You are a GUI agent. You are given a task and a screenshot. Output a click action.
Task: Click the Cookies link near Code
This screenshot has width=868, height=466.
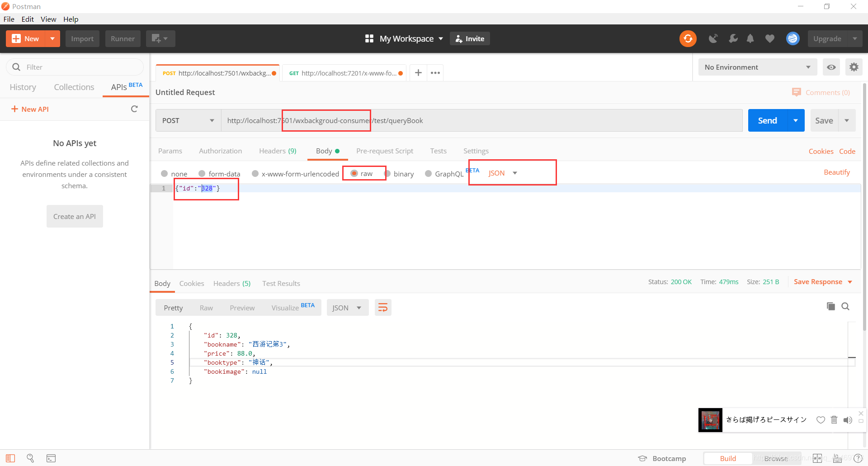(x=821, y=151)
